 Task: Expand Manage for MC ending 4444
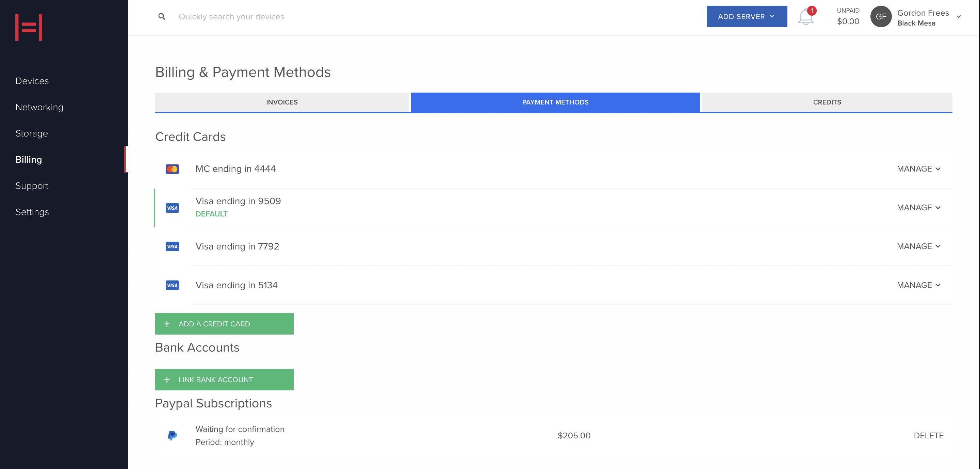[918, 169]
